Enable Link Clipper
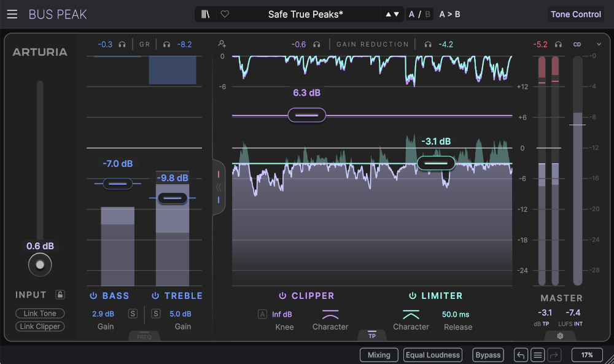The width and height of the screenshot is (614, 364). click(x=39, y=326)
